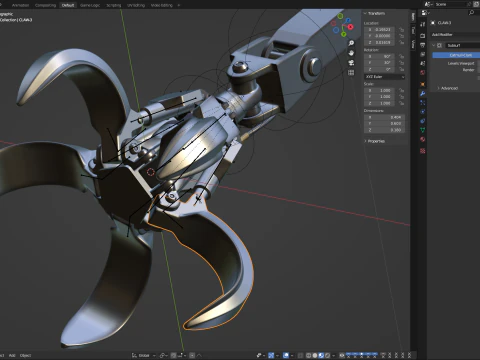Toggle lock for Location X
480x360 pixels.
pos(401,30)
